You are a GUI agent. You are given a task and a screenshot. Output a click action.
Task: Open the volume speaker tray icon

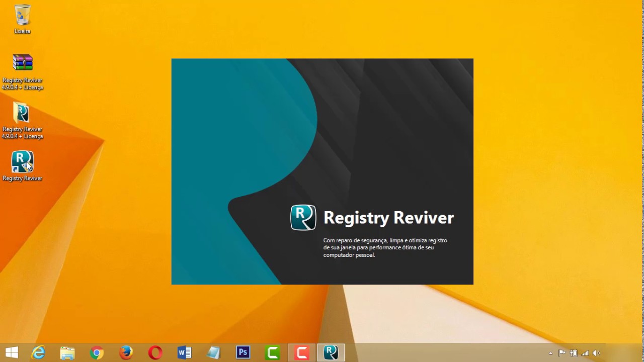[x=597, y=353]
